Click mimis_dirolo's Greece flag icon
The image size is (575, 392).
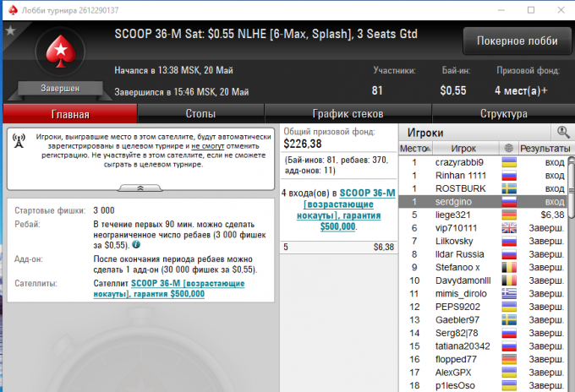509,293
